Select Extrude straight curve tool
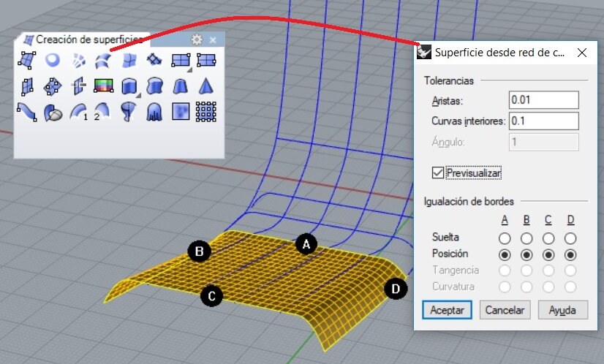This screenshot has width=604, height=364. click(129, 86)
